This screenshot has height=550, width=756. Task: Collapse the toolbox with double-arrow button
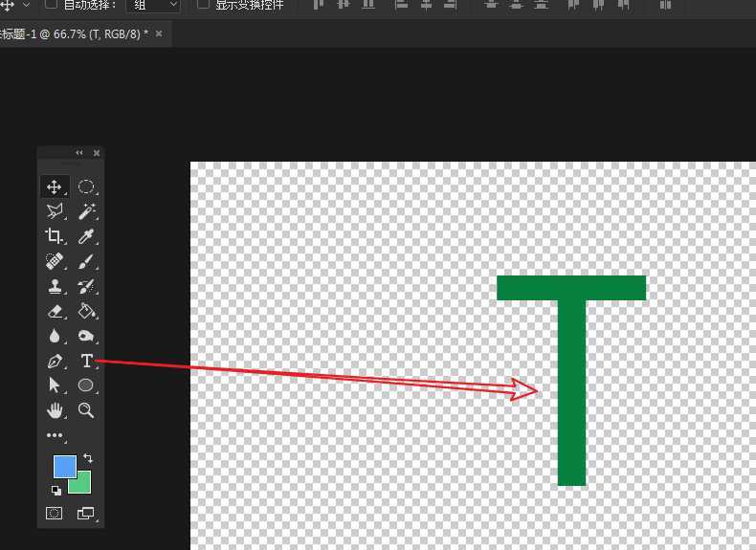tap(79, 153)
